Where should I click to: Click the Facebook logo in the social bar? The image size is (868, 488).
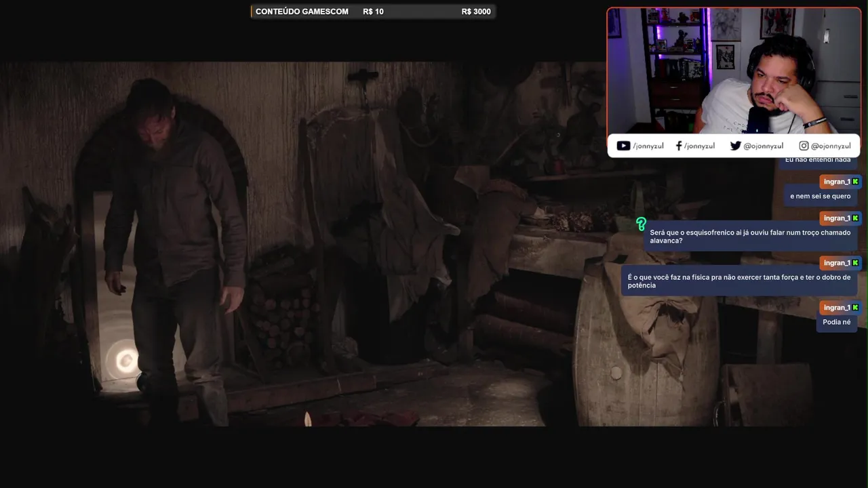(679, 146)
